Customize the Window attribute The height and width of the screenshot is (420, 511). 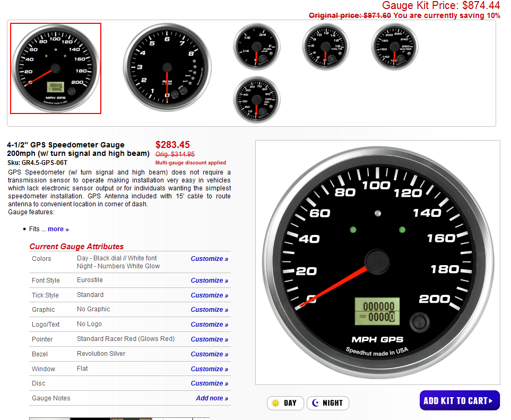209,369
